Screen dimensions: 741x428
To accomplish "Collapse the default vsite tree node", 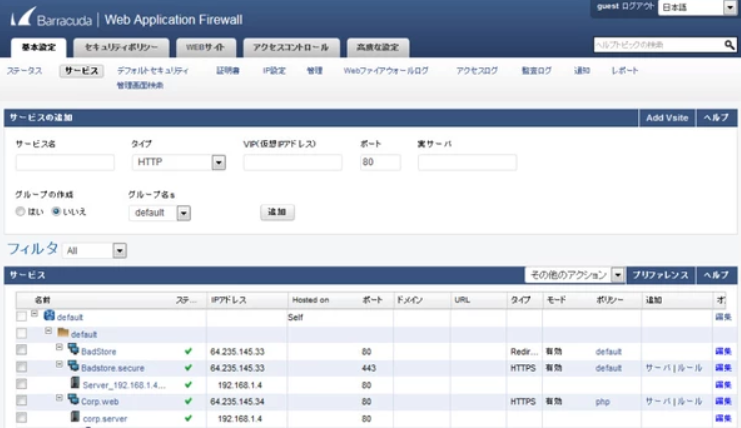I will 34,313.
